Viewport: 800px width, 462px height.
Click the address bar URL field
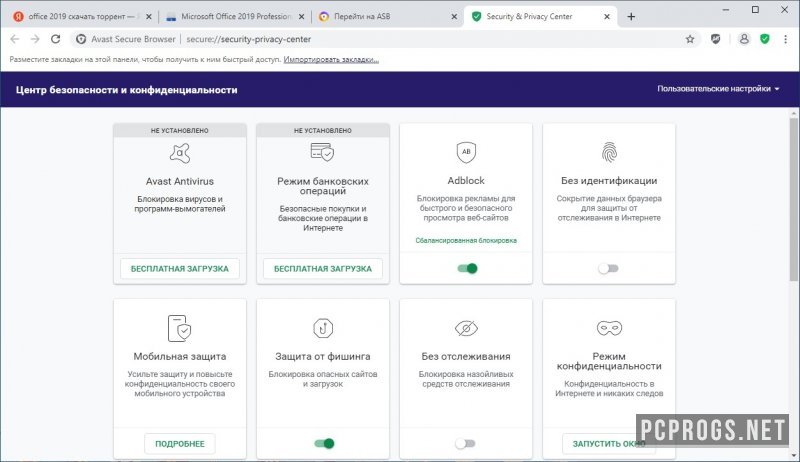click(383, 39)
